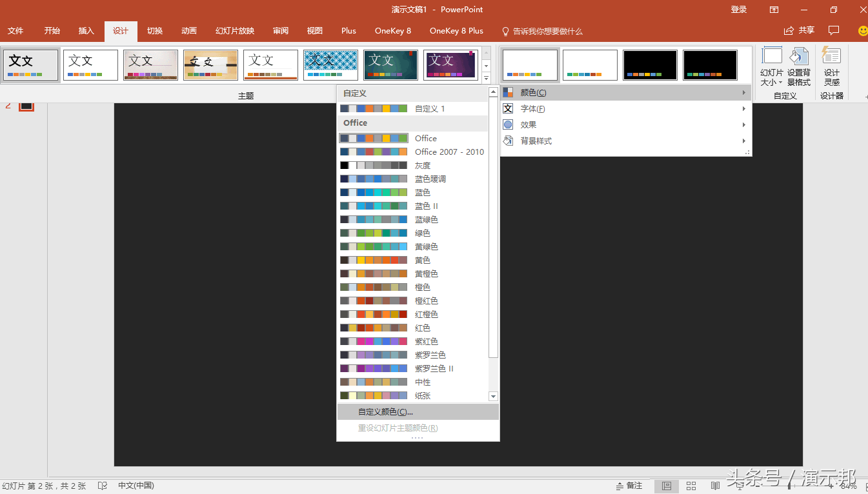Click the 颜色 colors icon in variants menu
Screen dimensions: 868x494
click(x=508, y=93)
